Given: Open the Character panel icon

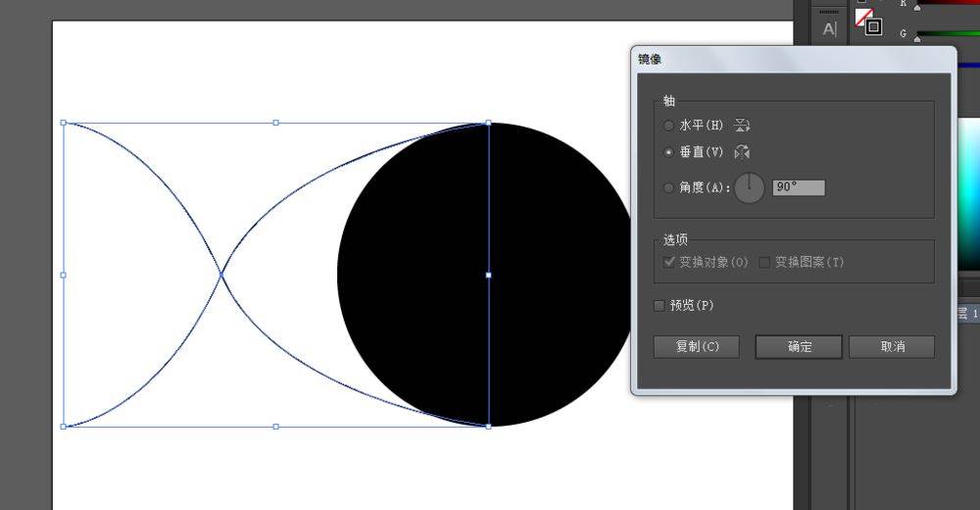Looking at the screenshot, I should [x=830, y=29].
